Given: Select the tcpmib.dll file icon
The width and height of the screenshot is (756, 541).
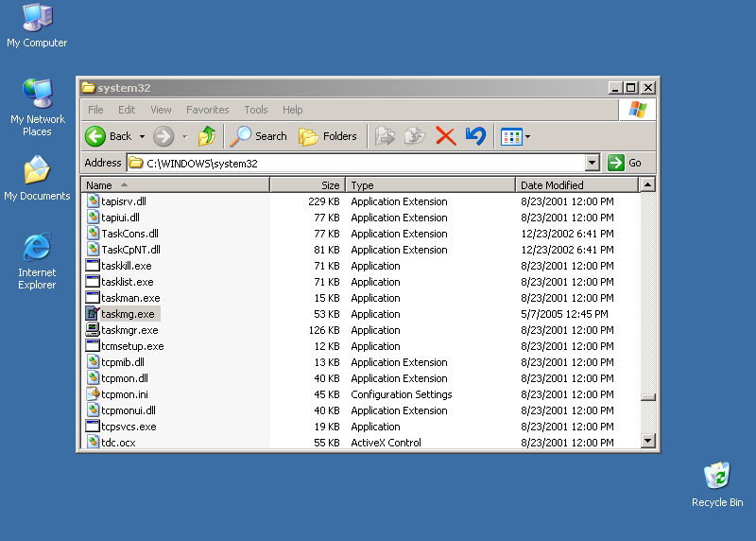Looking at the screenshot, I should click(x=93, y=362).
